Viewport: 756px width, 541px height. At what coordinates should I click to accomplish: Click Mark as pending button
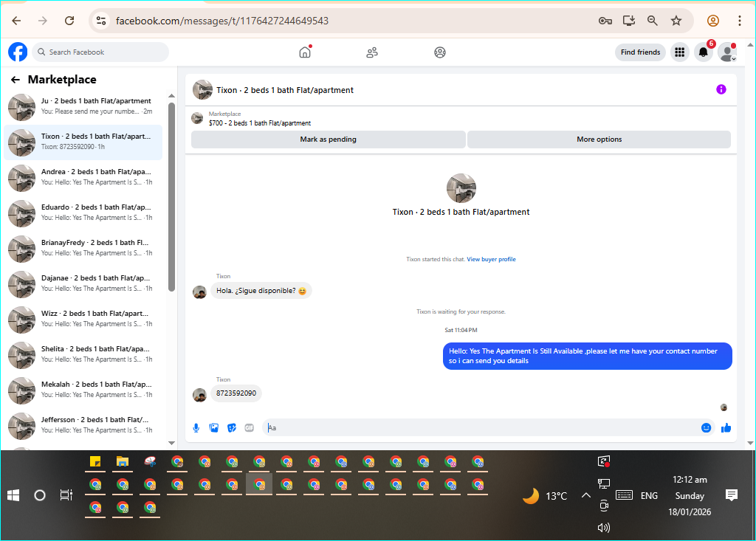click(x=329, y=139)
